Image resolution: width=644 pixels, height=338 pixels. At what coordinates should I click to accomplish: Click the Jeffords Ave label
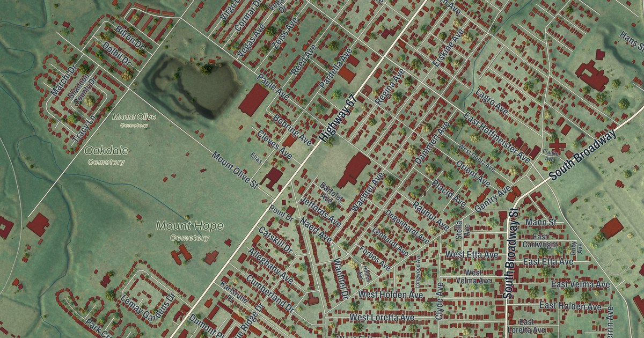321,212
